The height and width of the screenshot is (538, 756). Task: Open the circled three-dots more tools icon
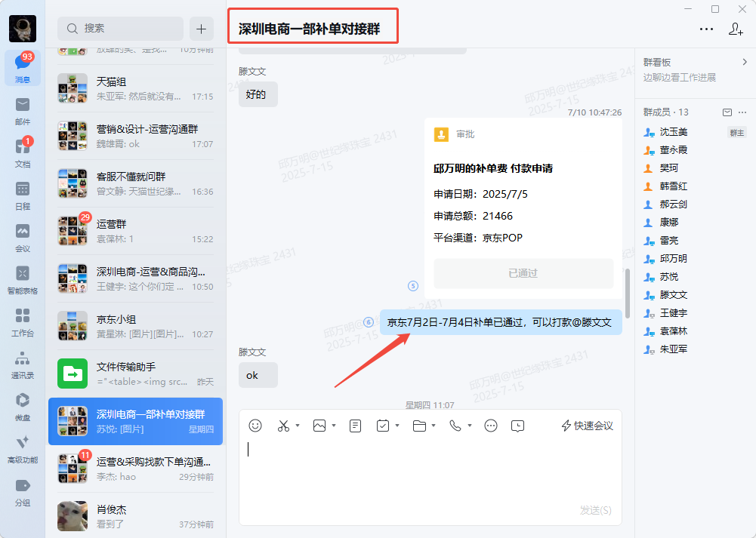click(x=491, y=426)
